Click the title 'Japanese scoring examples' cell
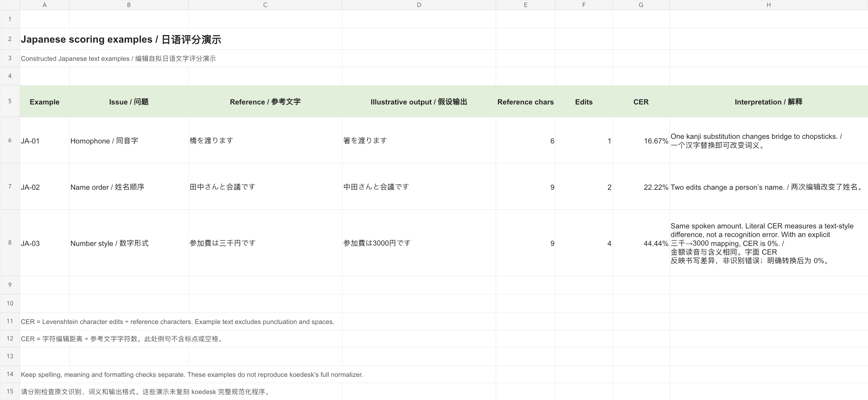 pos(181,39)
